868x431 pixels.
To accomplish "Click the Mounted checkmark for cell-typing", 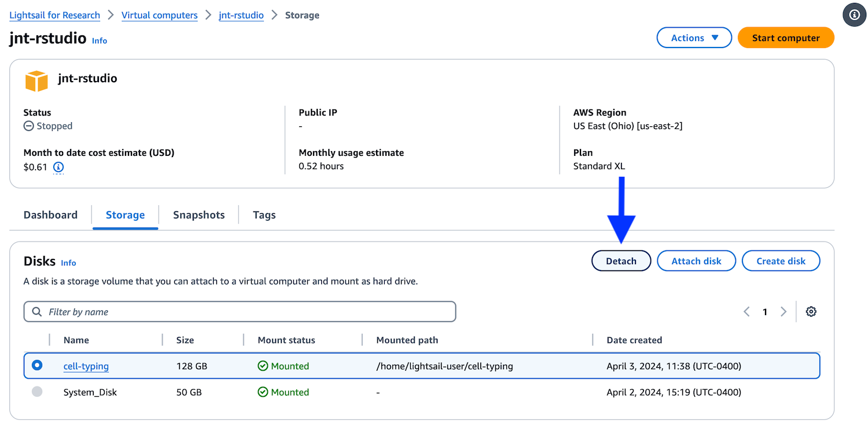I will click(x=263, y=366).
